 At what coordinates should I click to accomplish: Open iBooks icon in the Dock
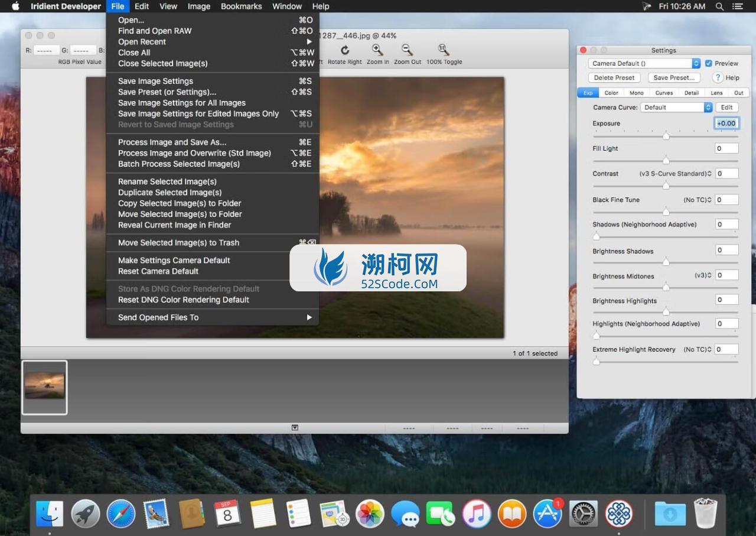(x=512, y=513)
